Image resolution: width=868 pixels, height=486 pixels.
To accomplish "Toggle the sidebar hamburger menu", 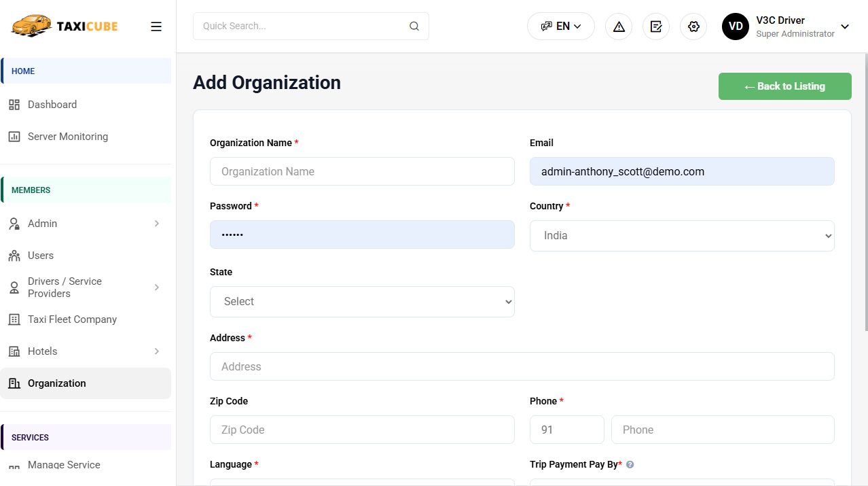I will pos(156,27).
